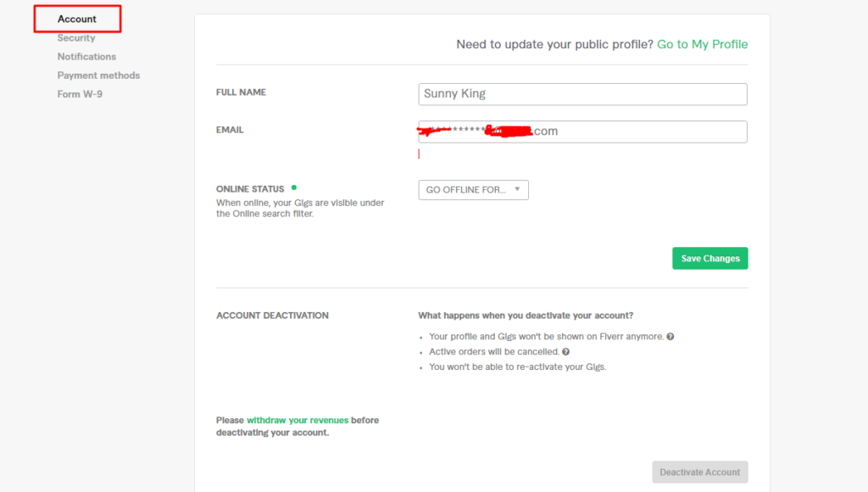Click the Full Name input field
The height and width of the screenshot is (492, 868).
pyautogui.click(x=582, y=94)
